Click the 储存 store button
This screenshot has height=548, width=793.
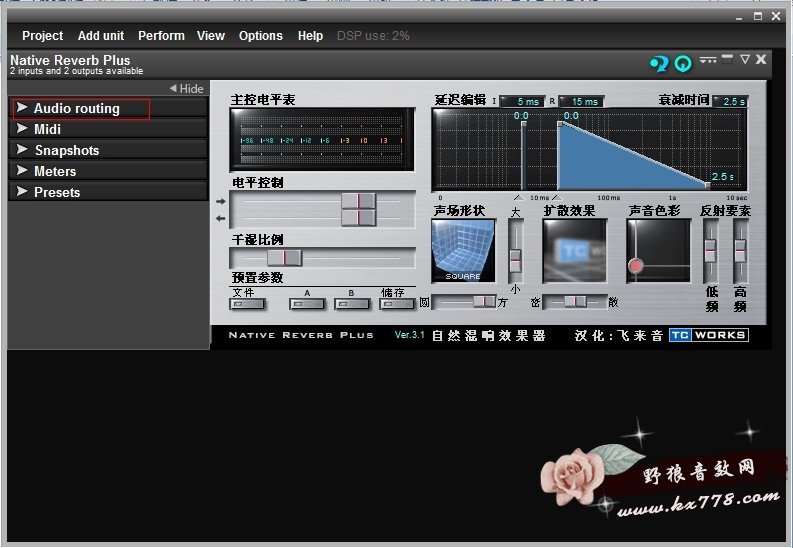pyautogui.click(x=397, y=304)
